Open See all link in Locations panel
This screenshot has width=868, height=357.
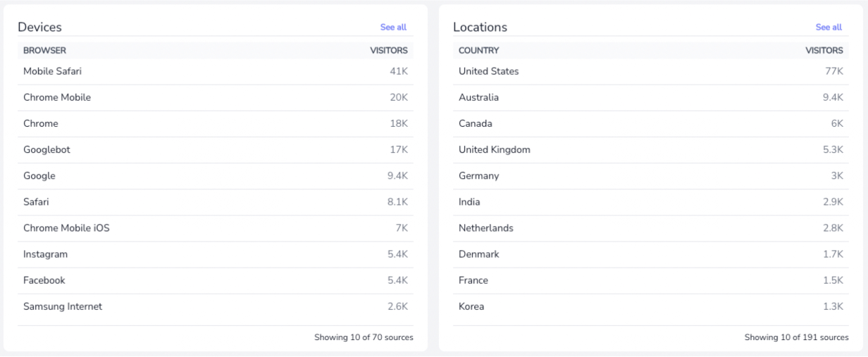[x=829, y=27]
